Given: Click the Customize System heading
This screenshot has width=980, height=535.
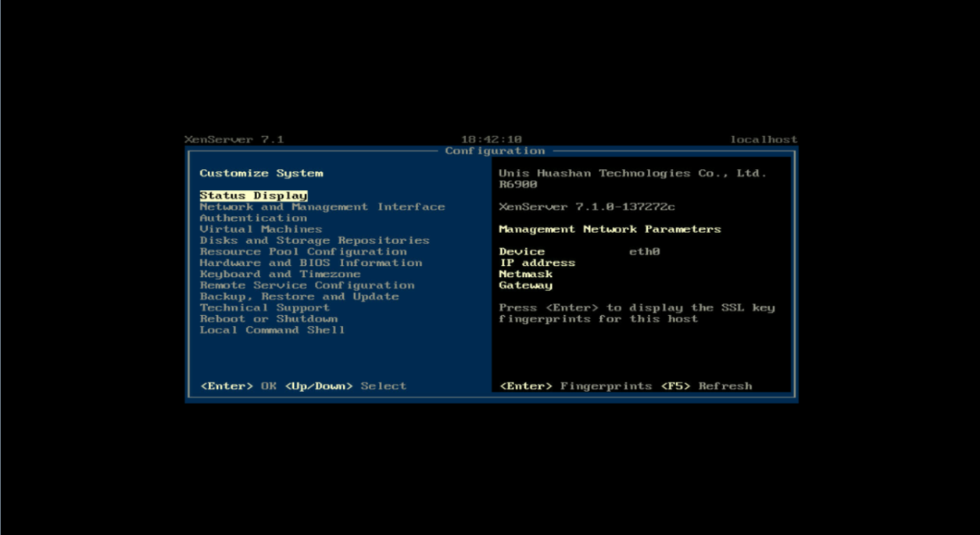Looking at the screenshot, I should click(x=261, y=174).
